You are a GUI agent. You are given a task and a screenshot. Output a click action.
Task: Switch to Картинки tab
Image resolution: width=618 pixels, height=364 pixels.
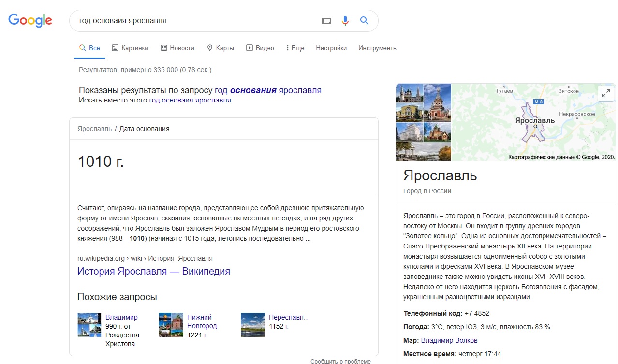point(130,48)
